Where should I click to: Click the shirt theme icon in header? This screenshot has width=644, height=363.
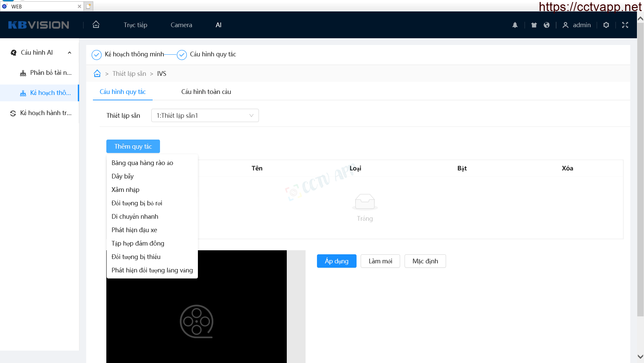point(534,25)
